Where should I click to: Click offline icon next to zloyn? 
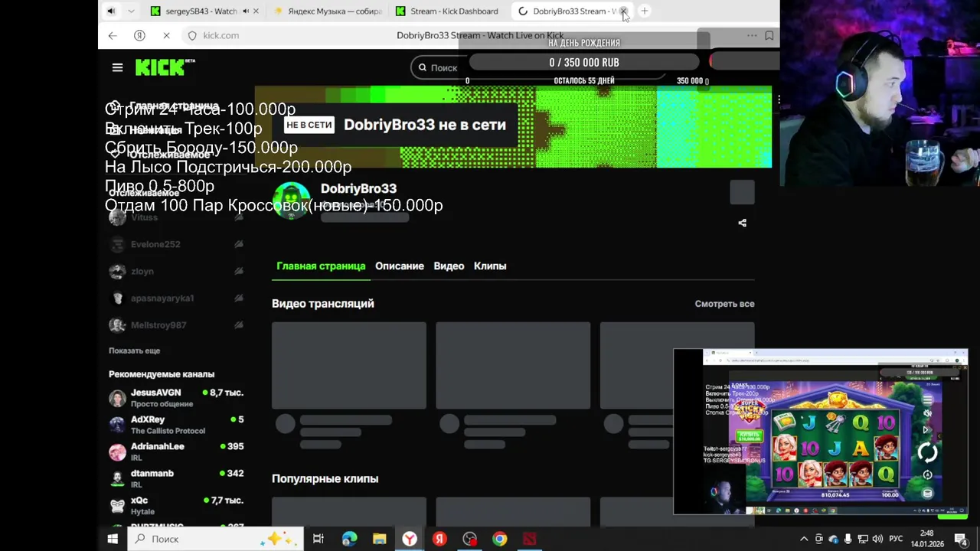coord(239,271)
